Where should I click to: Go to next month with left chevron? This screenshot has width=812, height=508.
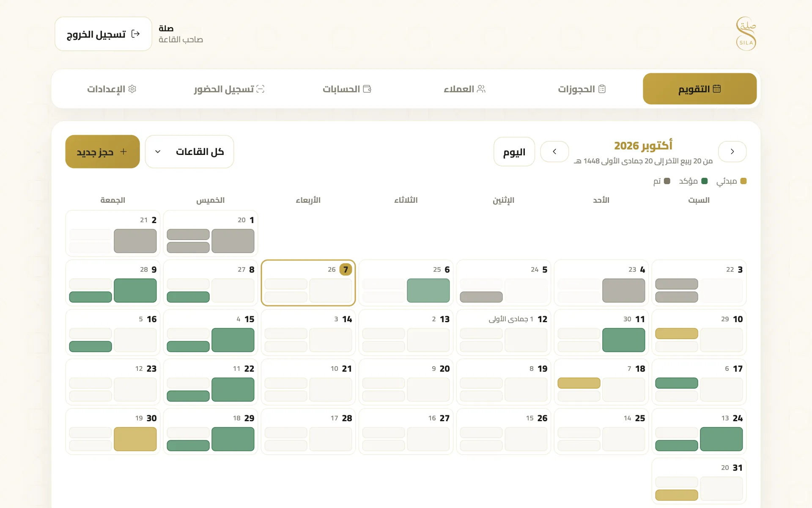[x=554, y=152]
